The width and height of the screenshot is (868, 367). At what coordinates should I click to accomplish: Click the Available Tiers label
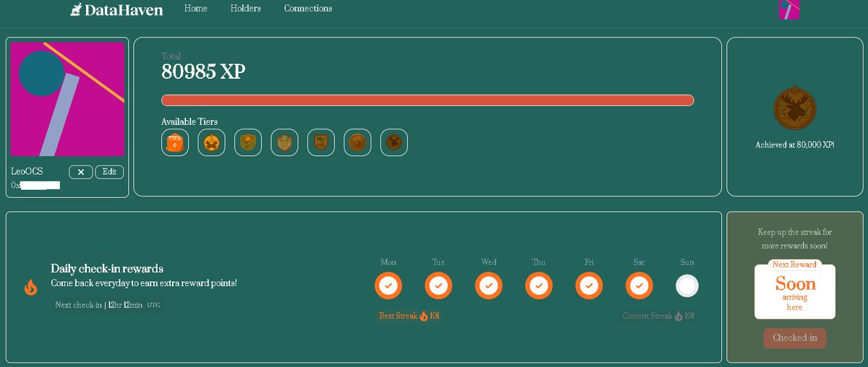pos(190,121)
